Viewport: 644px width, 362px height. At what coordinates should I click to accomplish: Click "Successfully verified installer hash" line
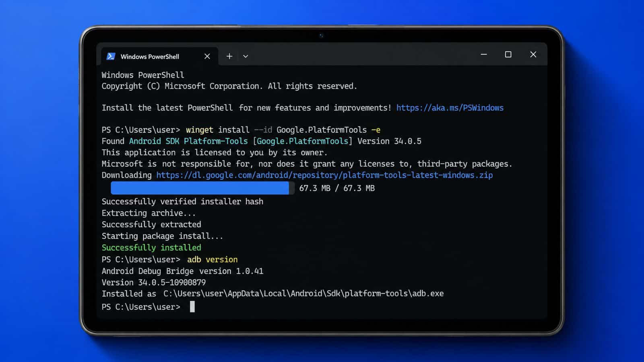182,202
